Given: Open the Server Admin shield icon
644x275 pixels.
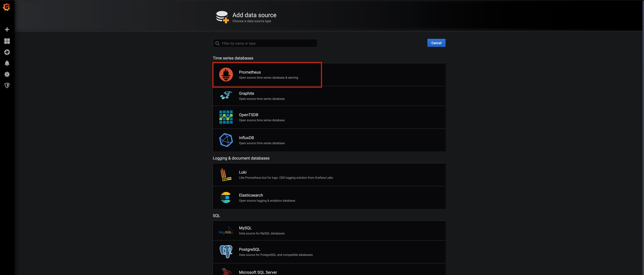Looking at the screenshot, I should (7, 85).
